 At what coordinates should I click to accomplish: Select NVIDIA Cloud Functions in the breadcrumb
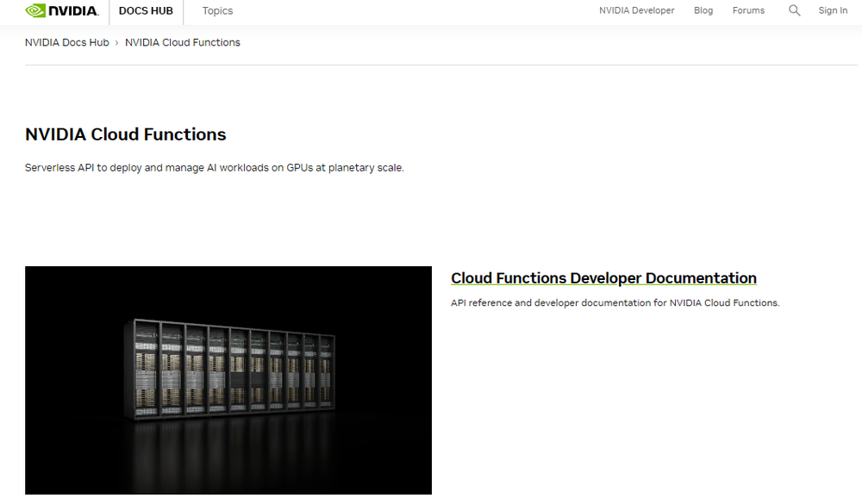(x=182, y=42)
